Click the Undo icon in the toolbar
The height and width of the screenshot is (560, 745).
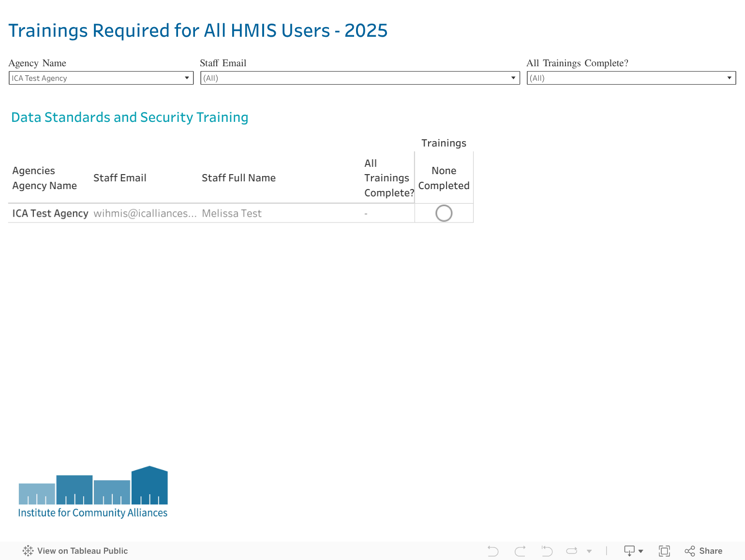tap(493, 551)
